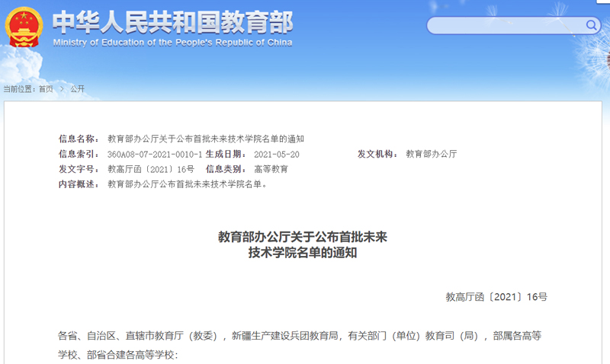Open the 首页 breadcrumb link
The height and width of the screenshot is (364, 610).
point(46,89)
